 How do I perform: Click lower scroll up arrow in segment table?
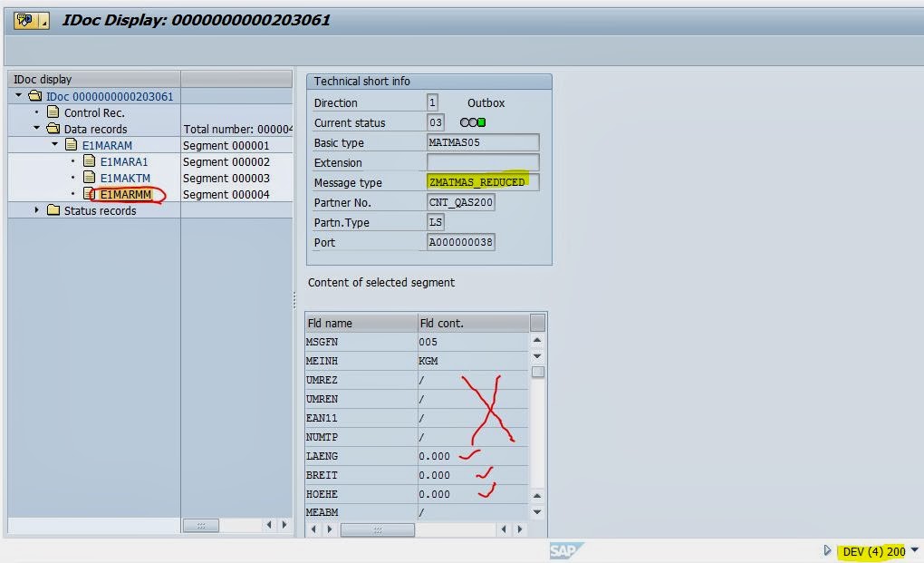(x=537, y=496)
